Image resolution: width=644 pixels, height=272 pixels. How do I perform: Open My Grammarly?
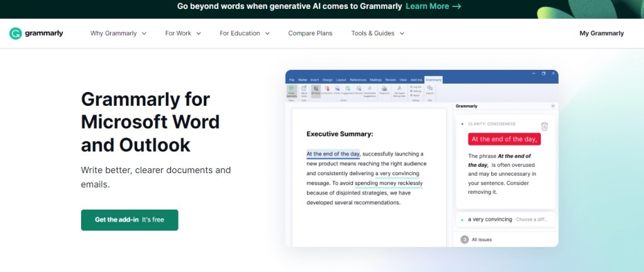(x=601, y=33)
